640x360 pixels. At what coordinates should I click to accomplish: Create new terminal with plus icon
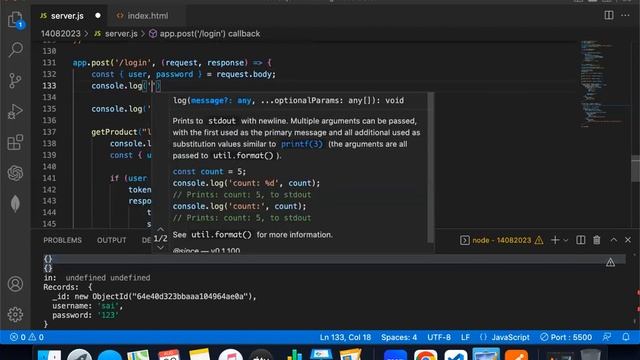[555, 240]
